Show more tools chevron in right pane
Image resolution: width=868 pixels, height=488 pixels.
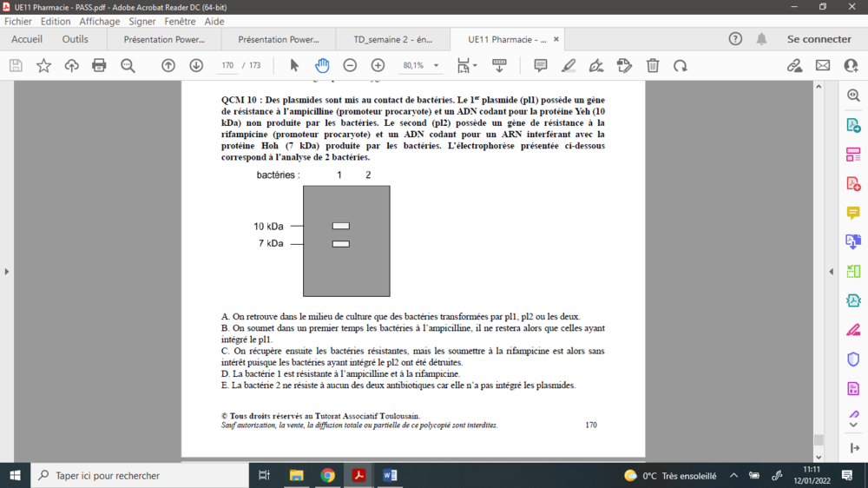[x=853, y=425]
